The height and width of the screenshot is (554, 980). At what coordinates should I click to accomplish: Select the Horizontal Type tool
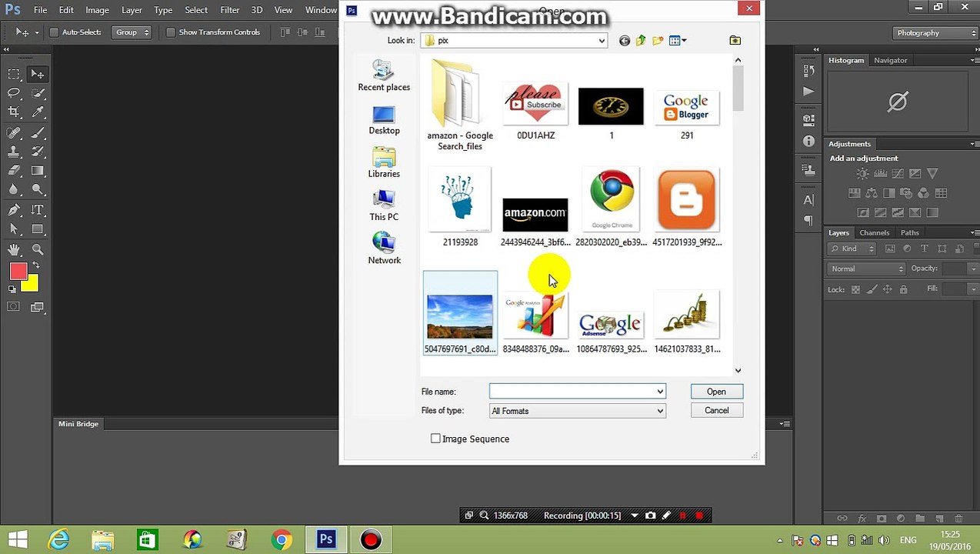point(38,210)
